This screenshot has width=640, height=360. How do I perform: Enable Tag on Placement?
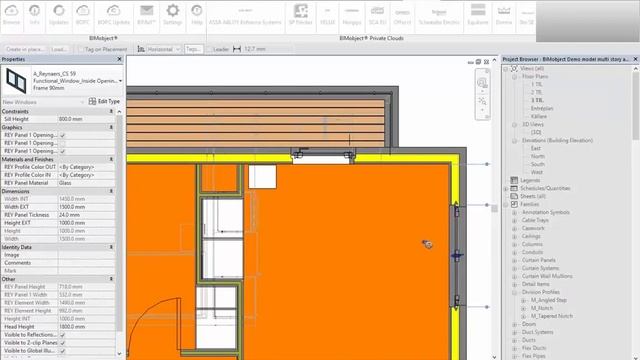point(81,49)
